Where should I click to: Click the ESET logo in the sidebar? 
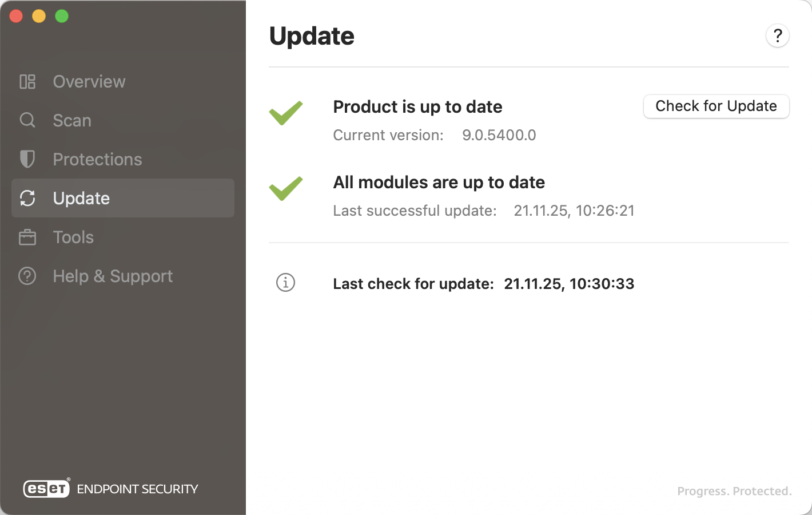(x=47, y=489)
